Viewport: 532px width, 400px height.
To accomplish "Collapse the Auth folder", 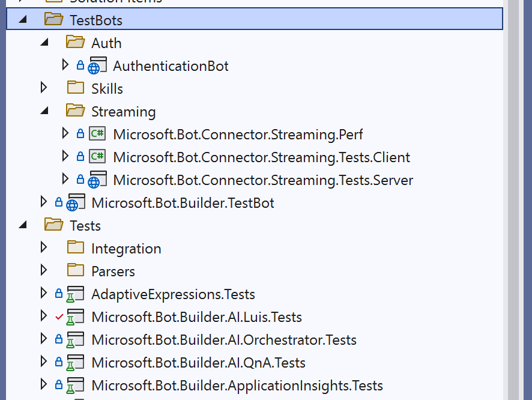I will pyautogui.click(x=43, y=42).
